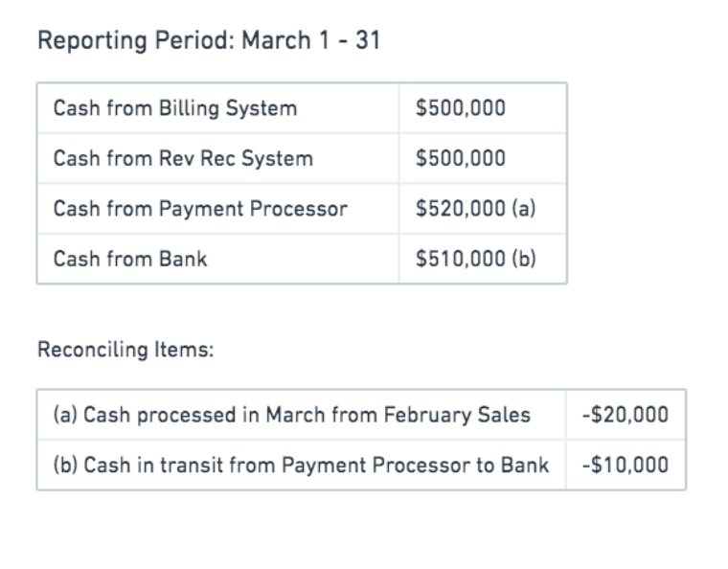Select the Cash in transit from Payment Processor row
The image size is (728, 569).
point(361,465)
